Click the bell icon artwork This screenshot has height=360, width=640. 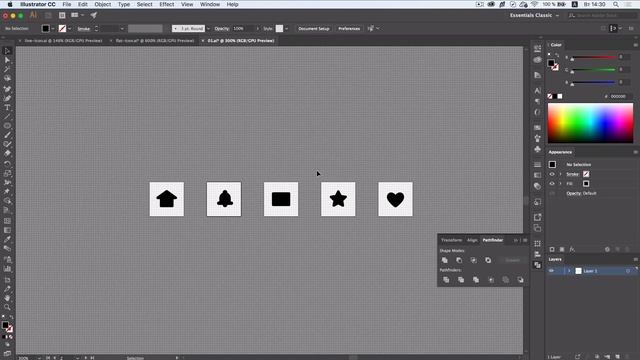point(224,199)
